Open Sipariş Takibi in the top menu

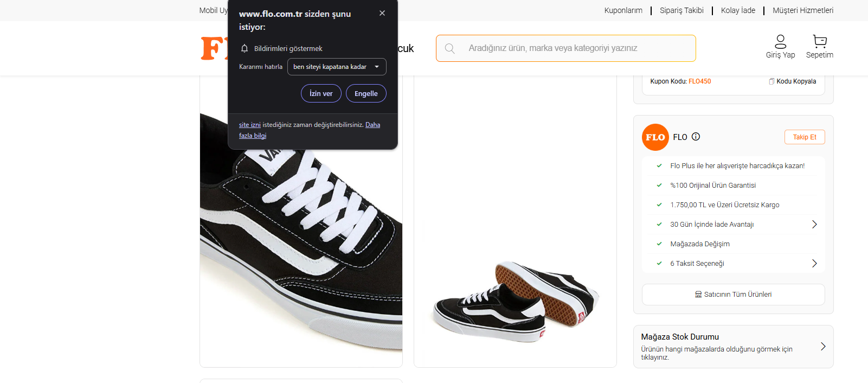tap(681, 10)
